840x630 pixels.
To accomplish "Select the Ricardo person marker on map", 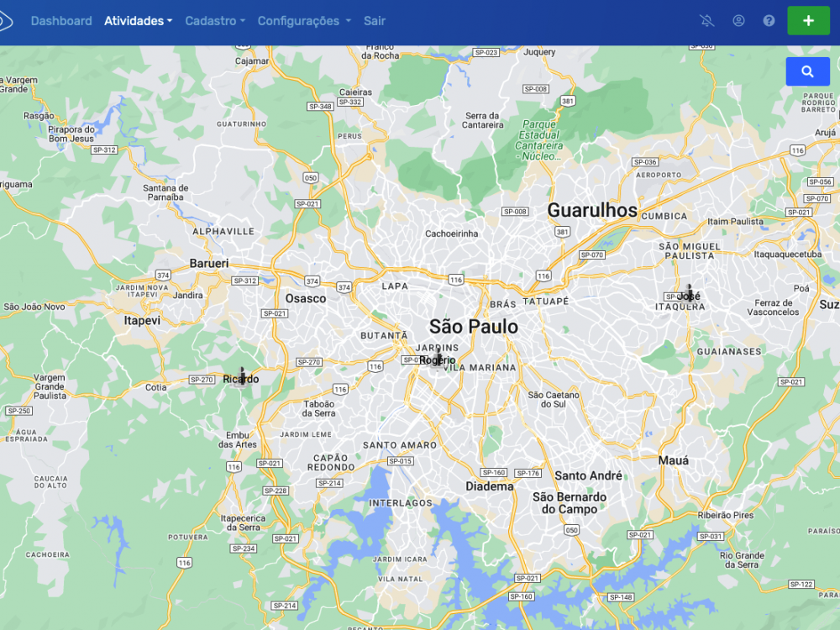I will [242, 378].
